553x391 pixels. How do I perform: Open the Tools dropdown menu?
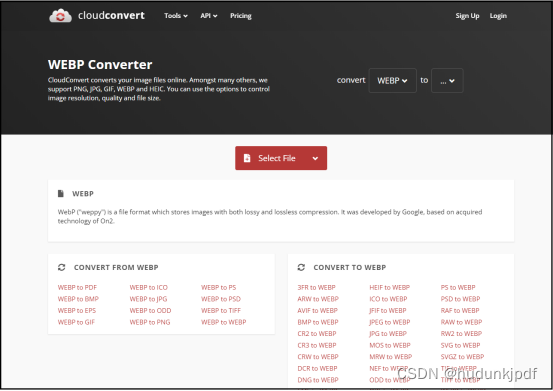pyautogui.click(x=176, y=16)
